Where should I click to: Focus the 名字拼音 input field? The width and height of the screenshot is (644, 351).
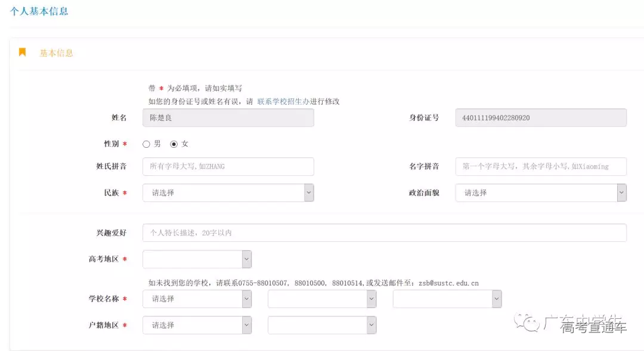[540, 167]
